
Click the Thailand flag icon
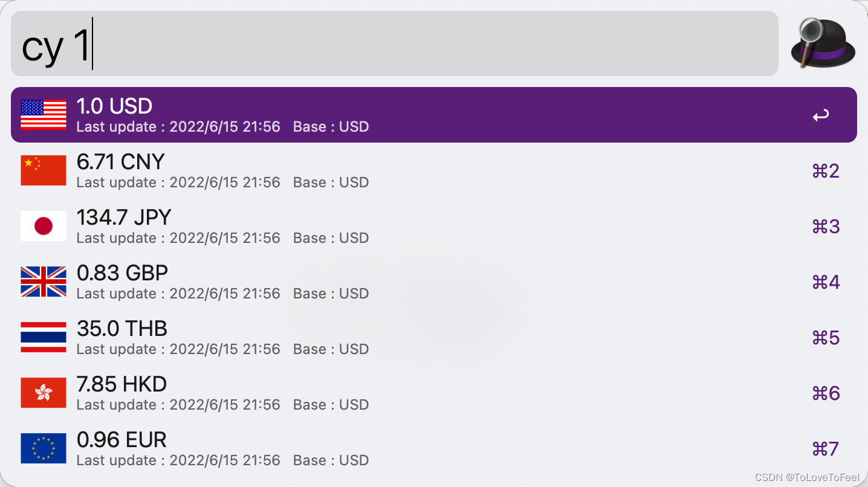(44, 337)
